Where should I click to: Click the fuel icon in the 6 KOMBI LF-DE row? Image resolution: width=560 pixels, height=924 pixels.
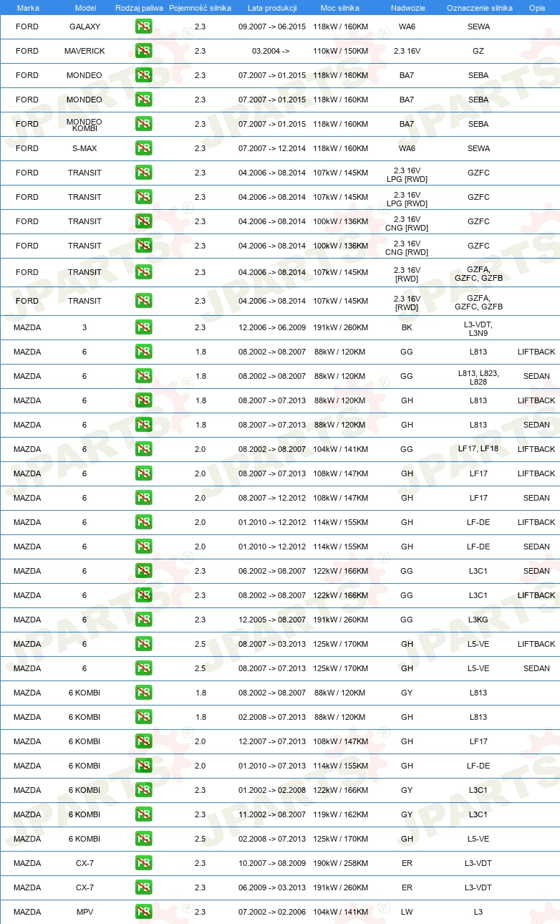click(143, 766)
